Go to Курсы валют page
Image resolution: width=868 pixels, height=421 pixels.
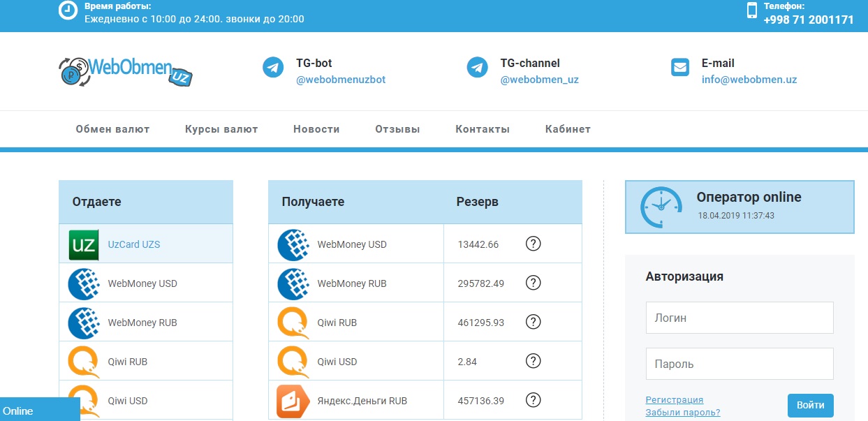point(221,129)
